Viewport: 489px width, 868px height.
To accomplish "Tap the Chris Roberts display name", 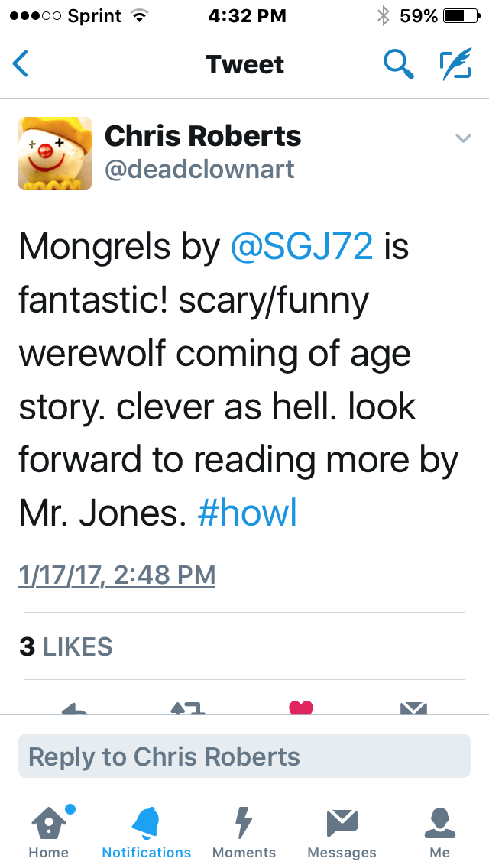I will pyautogui.click(x=202, y=136).
